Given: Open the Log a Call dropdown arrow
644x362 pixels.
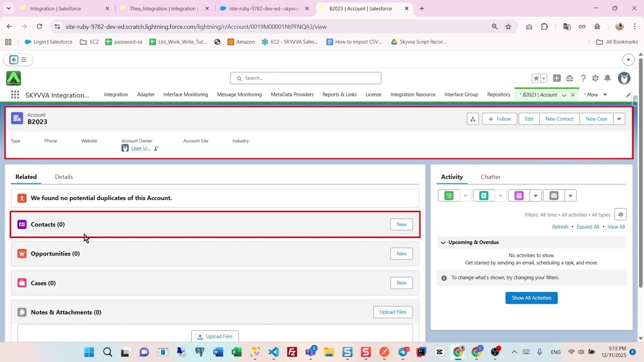Looking at the screenshot, I should tap(500, 196).
